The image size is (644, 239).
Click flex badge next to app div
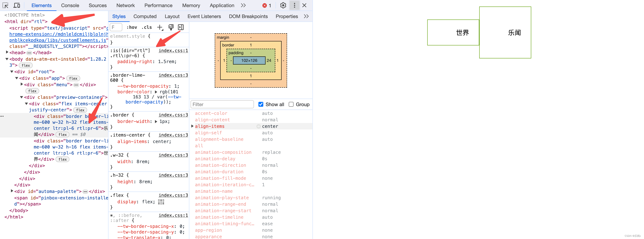[x=73, y=79]
